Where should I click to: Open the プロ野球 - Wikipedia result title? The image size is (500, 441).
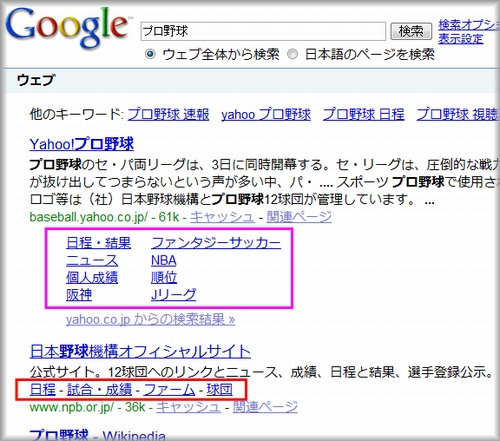97,435
